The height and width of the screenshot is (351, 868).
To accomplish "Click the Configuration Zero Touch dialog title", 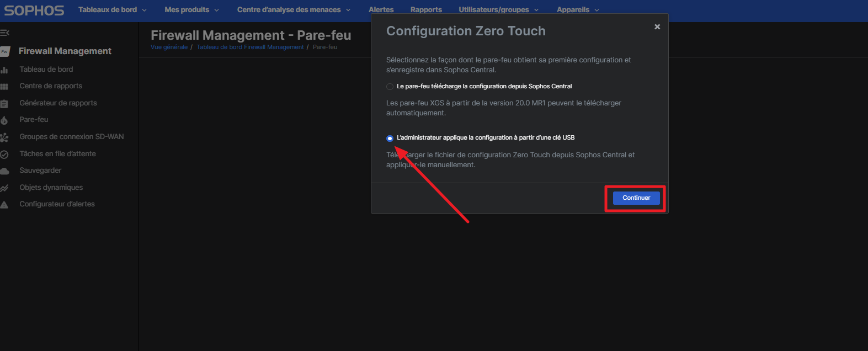I will (466, 31).
